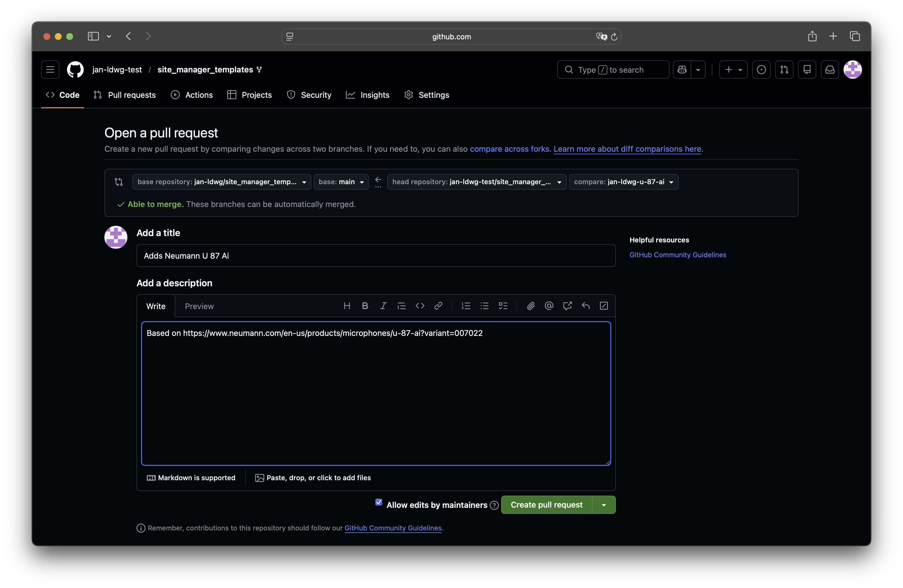903x588 pixels.
Task: Add a task list via toolbar icon
Action: point(503,306)
